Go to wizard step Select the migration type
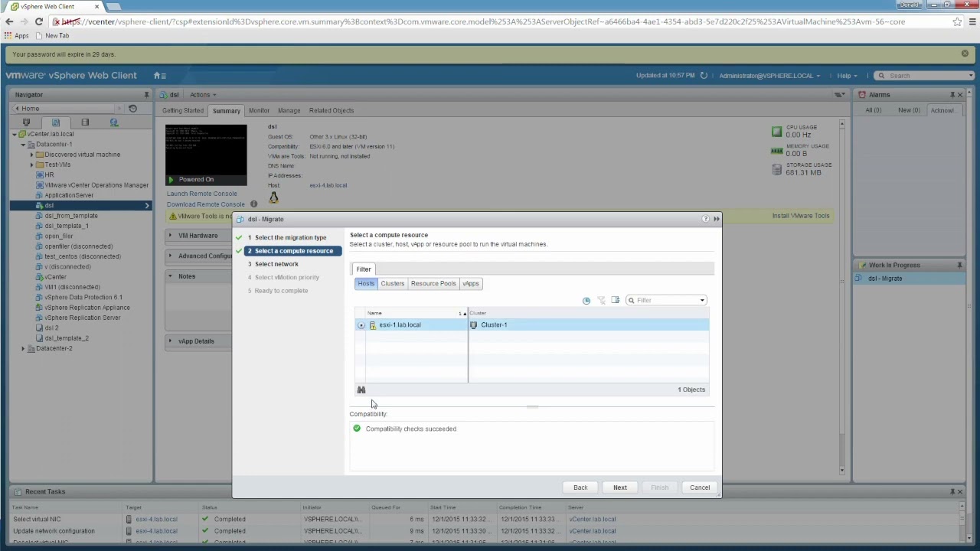The width and height of the screenshot is (980, 551). (x=290, y=237)
